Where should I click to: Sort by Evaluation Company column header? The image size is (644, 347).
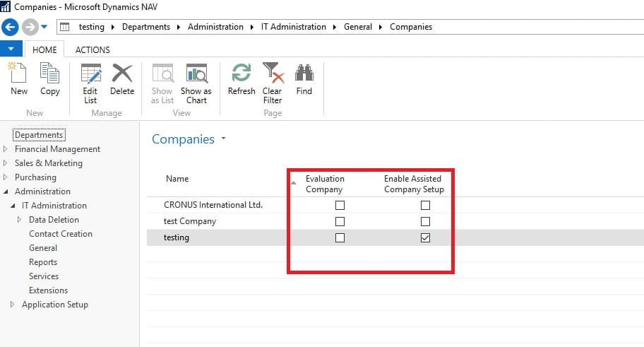325,184
